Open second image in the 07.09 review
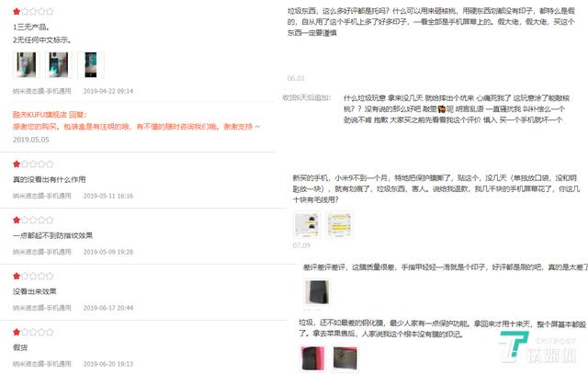This screenshot has width=588, height=374. pos(339,225)
